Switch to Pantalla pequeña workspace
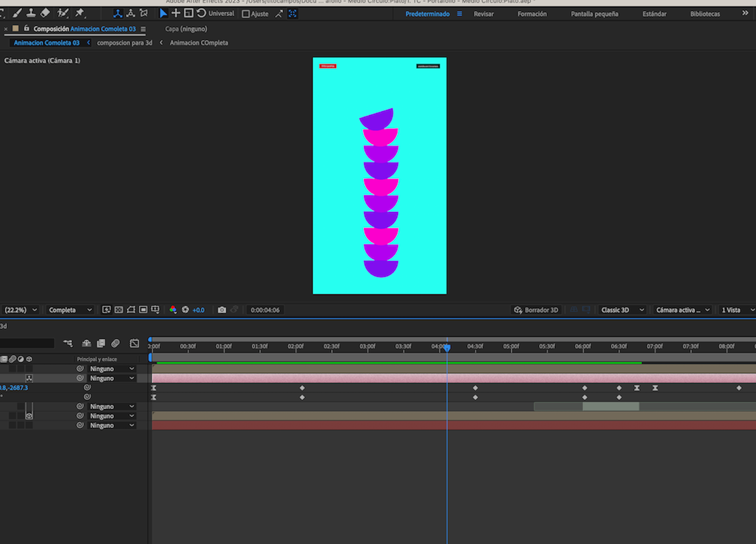 click(595, 14)
